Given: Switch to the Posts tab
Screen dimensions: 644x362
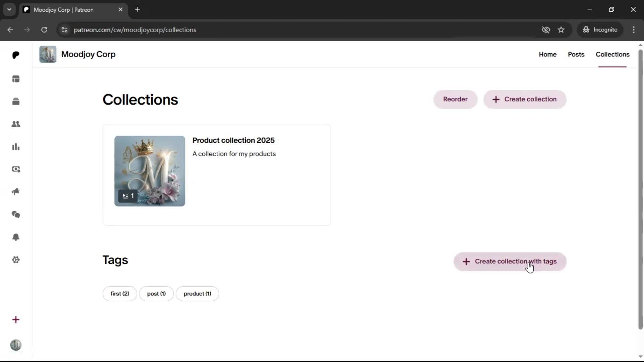Looking at the screenshot, I should tap(576, 54).
